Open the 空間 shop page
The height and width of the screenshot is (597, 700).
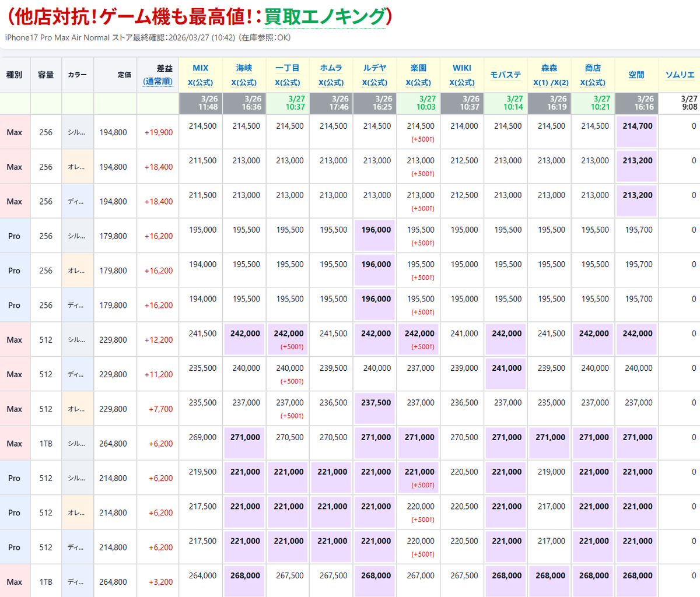636,75
